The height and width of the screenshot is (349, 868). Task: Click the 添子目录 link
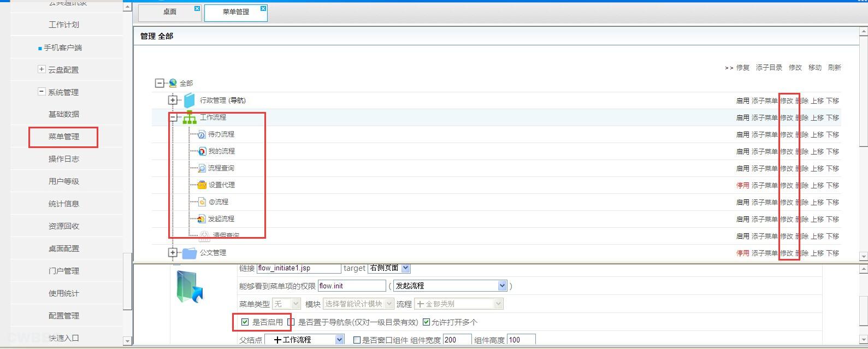pos(769,68)
